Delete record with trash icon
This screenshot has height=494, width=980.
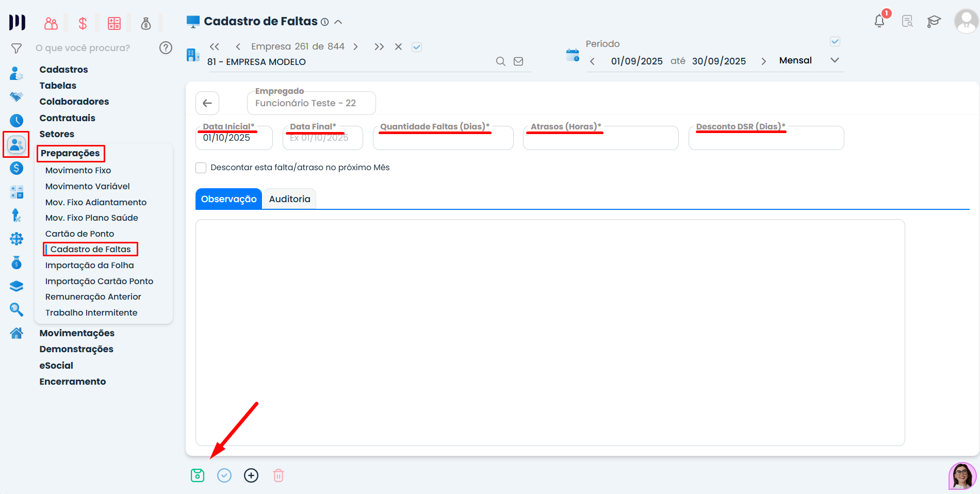tap(279, 475)
